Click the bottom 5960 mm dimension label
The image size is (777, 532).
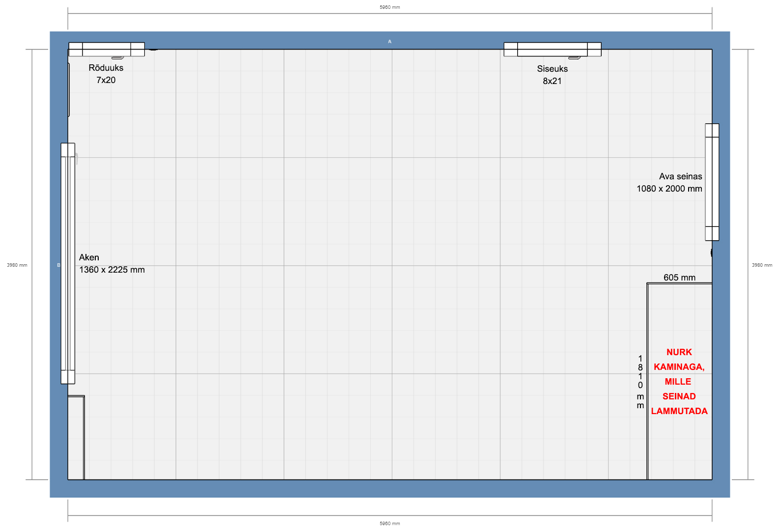coord(389,524)
